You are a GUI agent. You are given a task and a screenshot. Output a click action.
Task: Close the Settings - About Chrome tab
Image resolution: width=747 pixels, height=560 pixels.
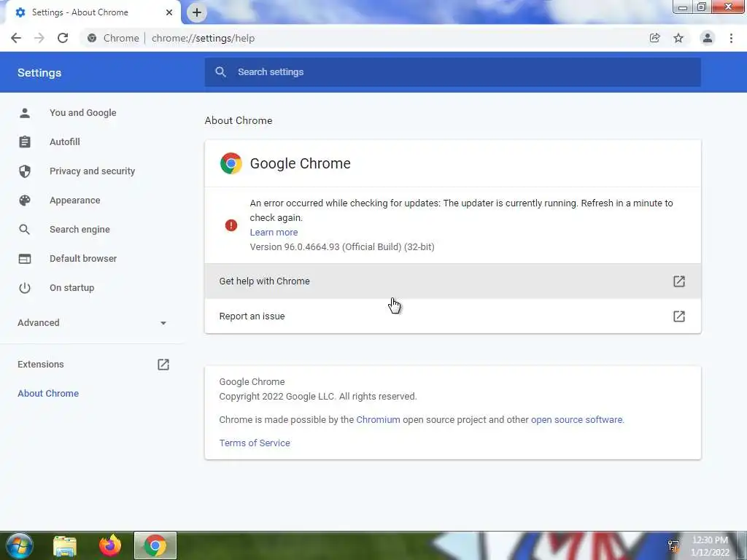click(x=169, y=12)
